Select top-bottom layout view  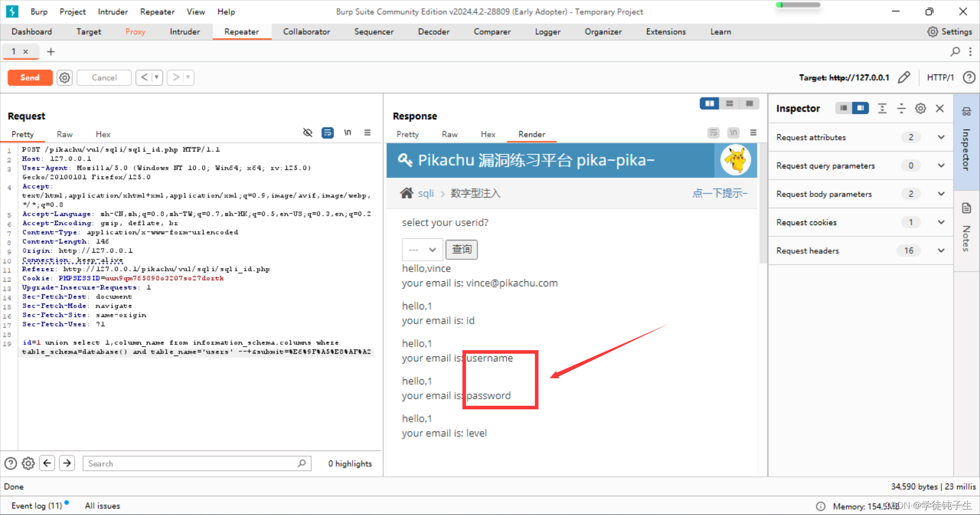point(729,104)
